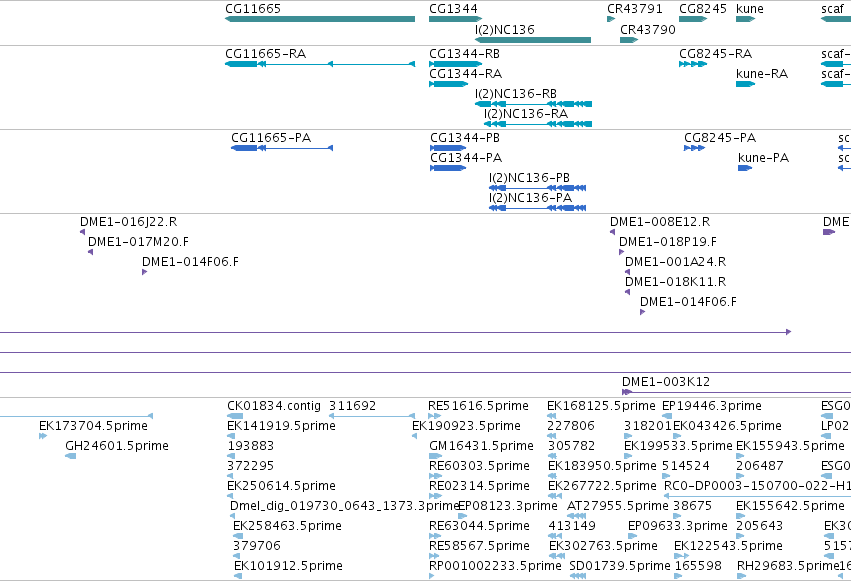The image size is (851, 581).
Task: Select EST RE60303.5prime
Action: tap(435, 476)
